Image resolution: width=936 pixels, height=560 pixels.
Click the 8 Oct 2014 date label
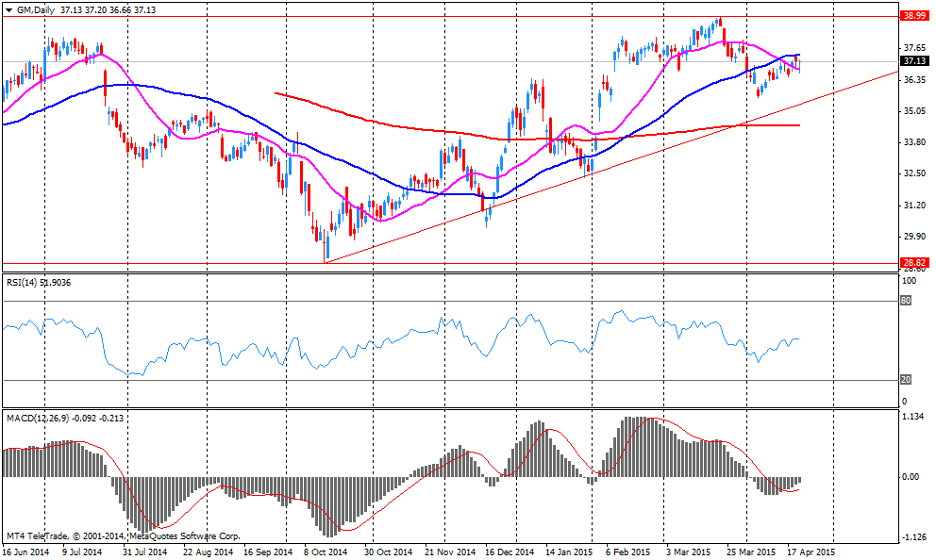point(326,552)
